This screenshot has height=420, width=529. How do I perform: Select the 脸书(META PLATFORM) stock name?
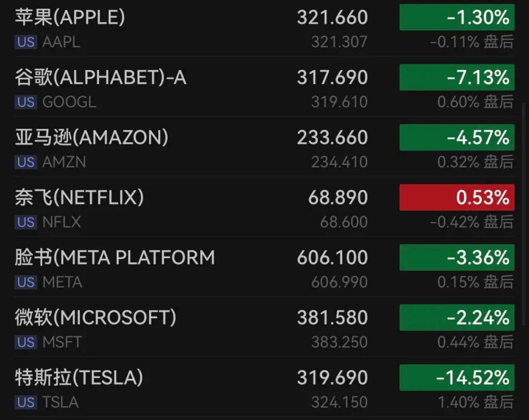pos(115,257)
